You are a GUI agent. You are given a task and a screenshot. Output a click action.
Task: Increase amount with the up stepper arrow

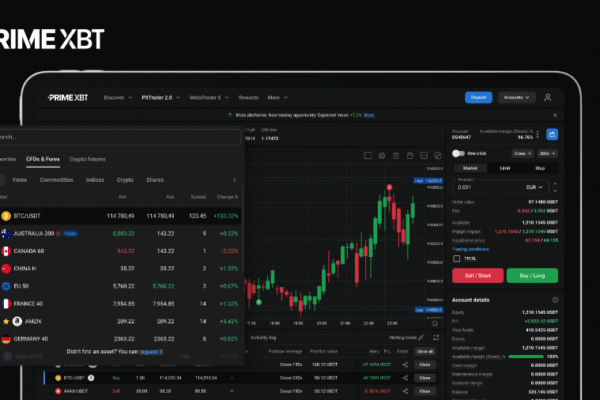point(555,184)
